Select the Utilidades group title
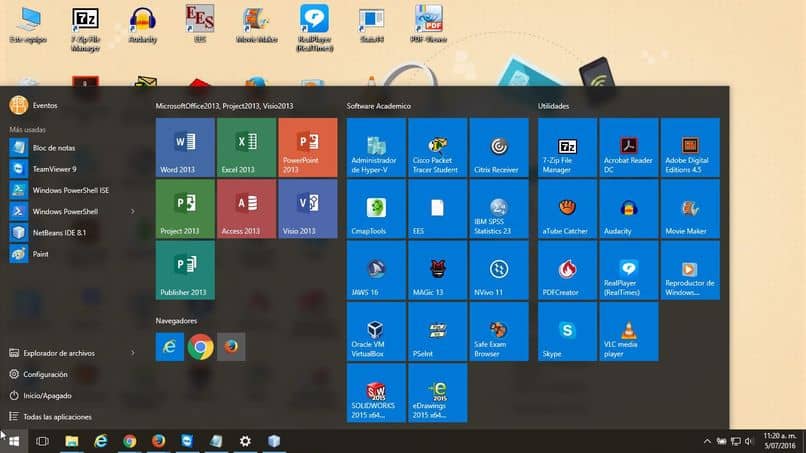The width and height of the screenshot is (806, 453). [553, 106]
